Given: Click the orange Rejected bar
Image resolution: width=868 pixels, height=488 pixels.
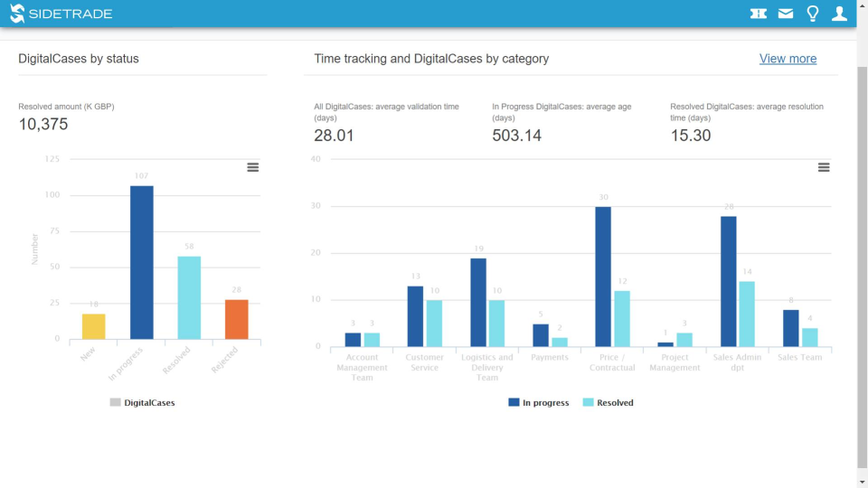Looking at the screenshot, I should pos(236,319).
